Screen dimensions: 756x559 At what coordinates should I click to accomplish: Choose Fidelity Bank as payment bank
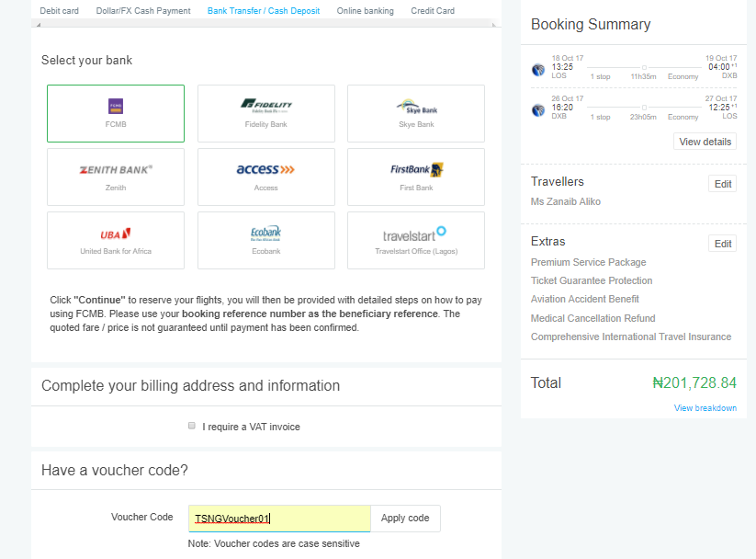266,113
